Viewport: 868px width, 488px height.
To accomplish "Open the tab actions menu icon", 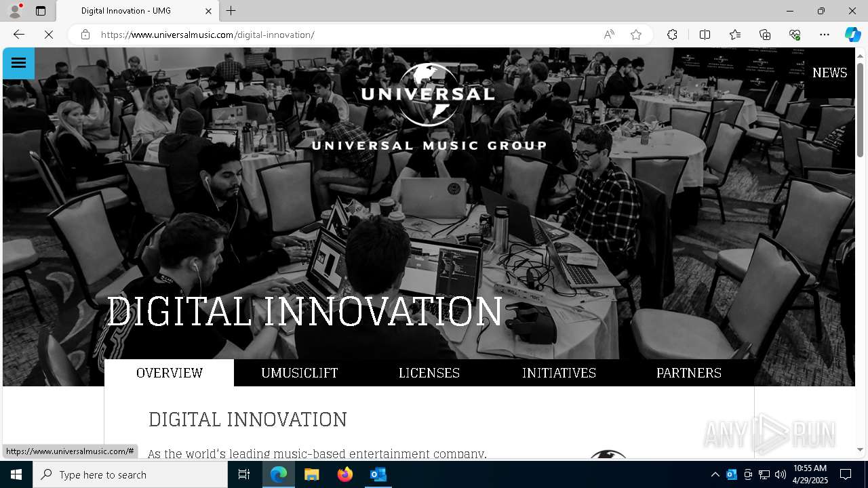I will [41, 11].
